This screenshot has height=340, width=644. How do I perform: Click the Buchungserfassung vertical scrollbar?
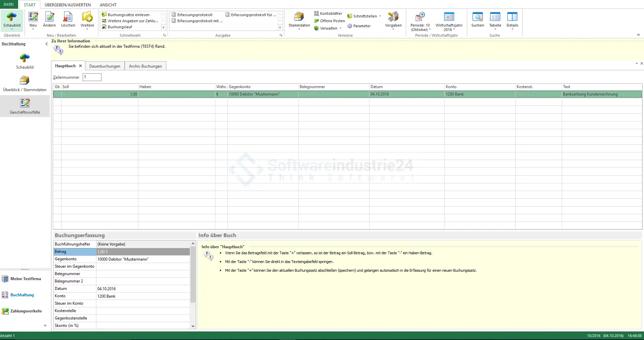point(193,276)
